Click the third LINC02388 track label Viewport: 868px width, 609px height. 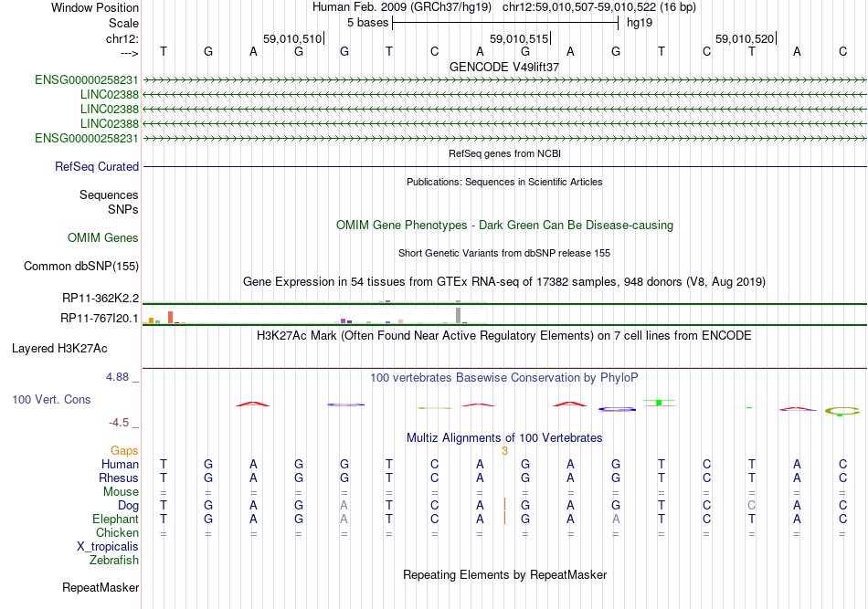click(109, 123)
